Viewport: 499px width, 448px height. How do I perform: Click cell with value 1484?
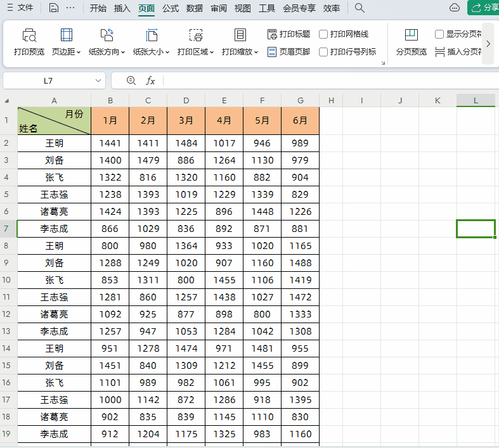(x=186, y=143)
